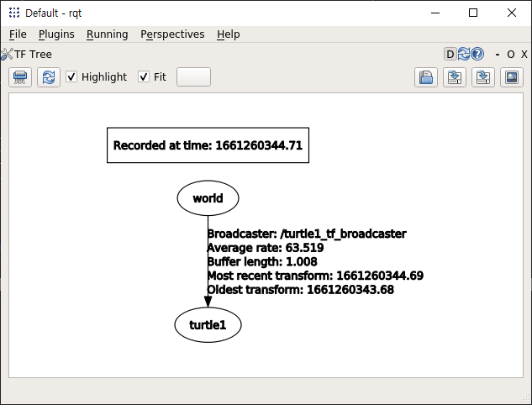This screenshot has height=405, width=532.
Task: Open the Perspectives menu
Action: (172, 34)
